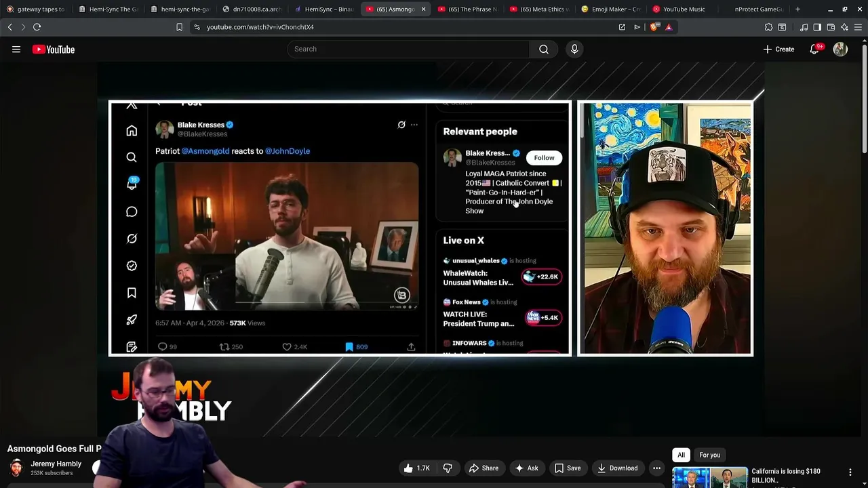Like the video with 1.7K likes
This screenshot has width=868, height=488.
tap(417, 468)
